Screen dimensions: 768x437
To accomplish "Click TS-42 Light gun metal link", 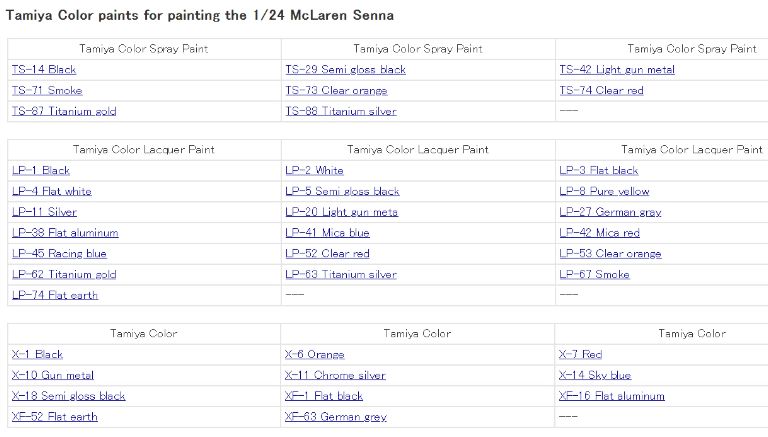I will (x=616, y=70).
